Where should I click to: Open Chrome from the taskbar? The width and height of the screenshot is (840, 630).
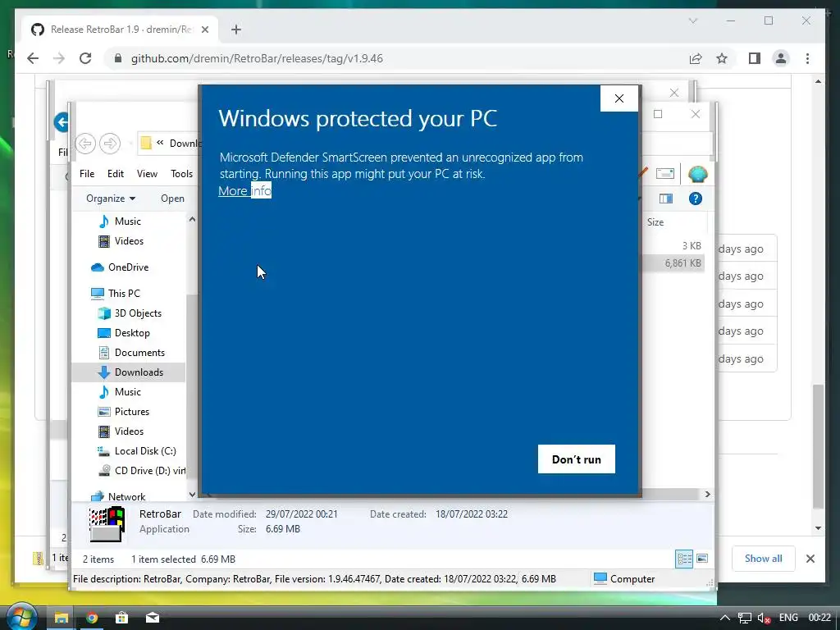coord(92,618)
